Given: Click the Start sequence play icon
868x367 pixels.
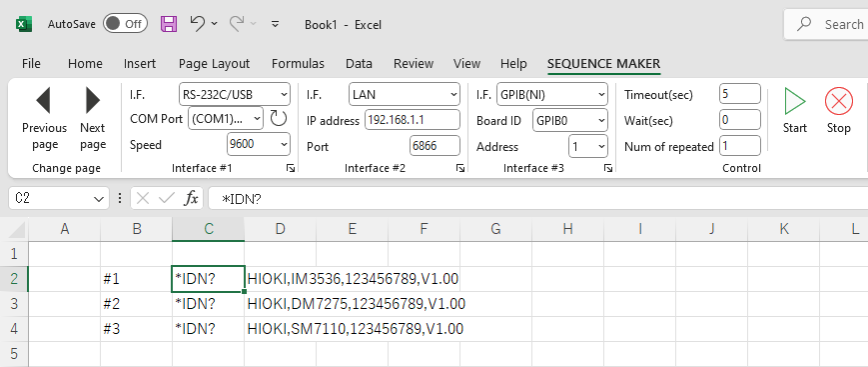Looking at the screenshot, I should tap(794, 102).
